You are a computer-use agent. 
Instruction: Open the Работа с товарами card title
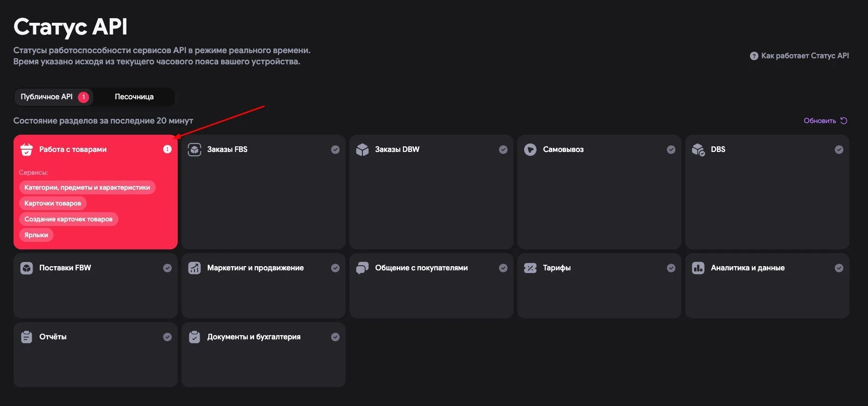pos(73,150)
